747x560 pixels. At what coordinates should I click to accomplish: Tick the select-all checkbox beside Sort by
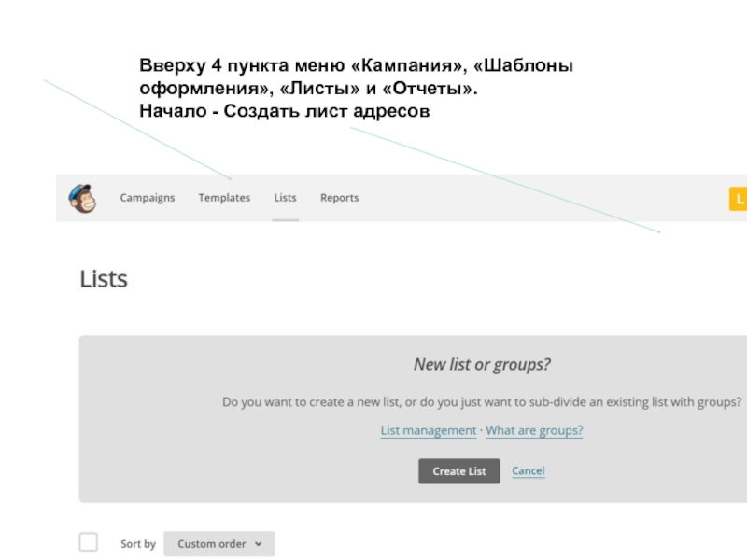[89, 542]
